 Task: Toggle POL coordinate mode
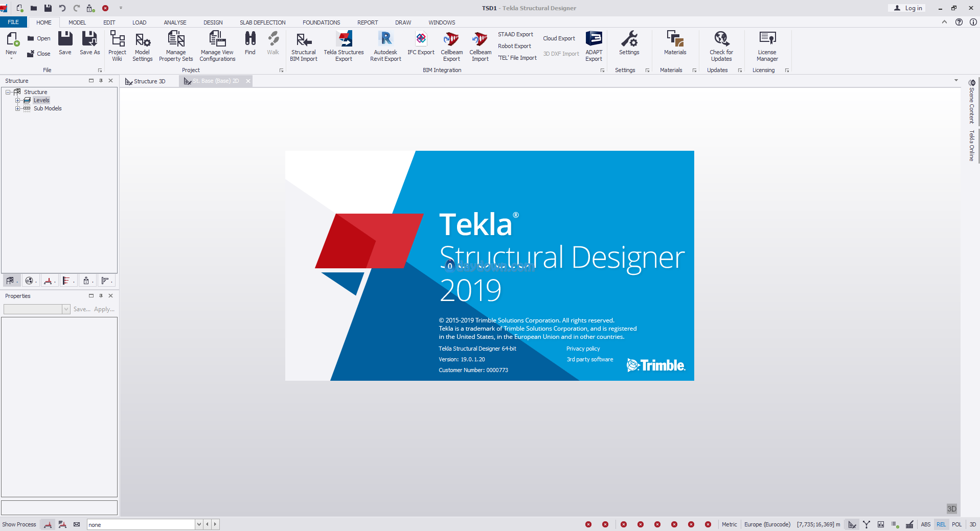tap(957, 524)
